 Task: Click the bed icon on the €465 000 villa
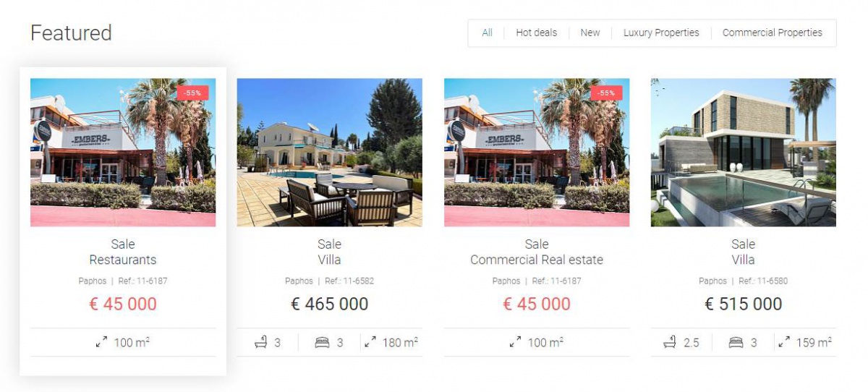pos(322,343)
